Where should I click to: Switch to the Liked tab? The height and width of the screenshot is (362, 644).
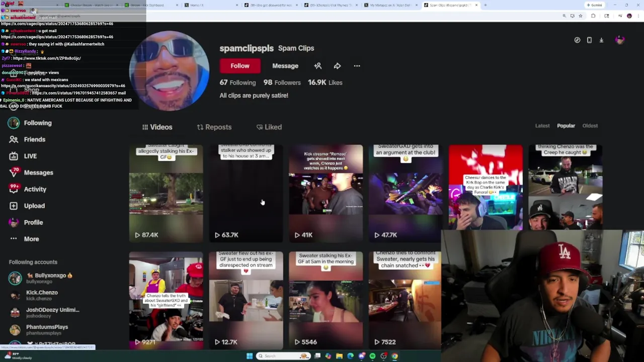(x=269, y=127)
